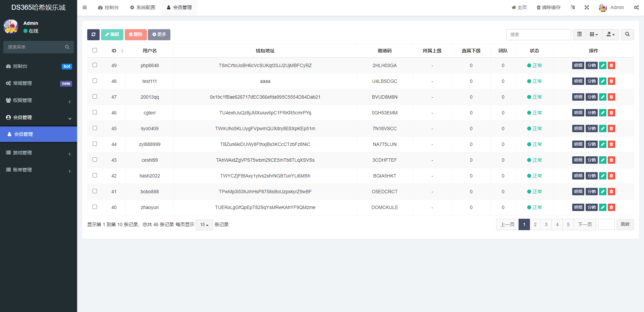The width and height of the screenshot is (644, 312).
Task: Click the refresh icon above the member table
Action: coord(93,35)
